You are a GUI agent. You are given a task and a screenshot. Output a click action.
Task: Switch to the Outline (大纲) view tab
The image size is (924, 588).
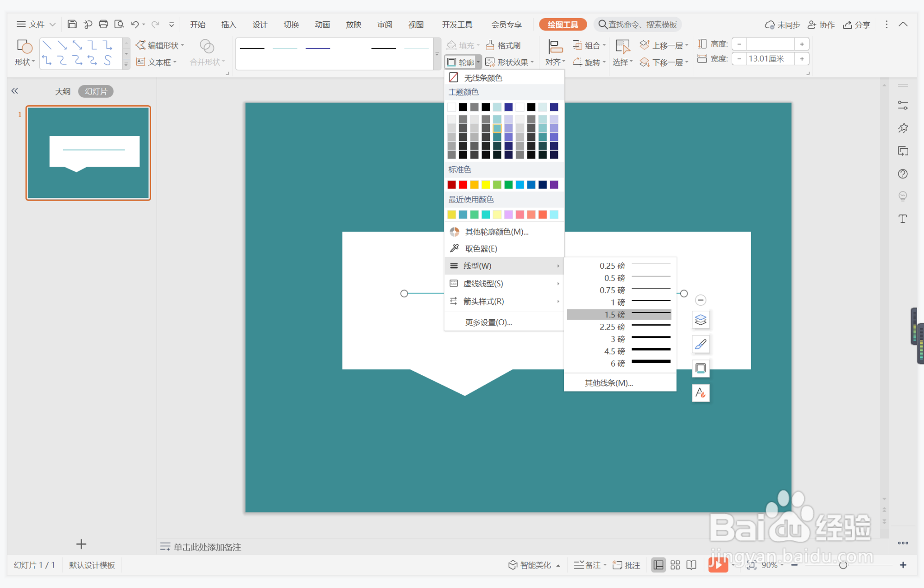pyautogui.click(x=63, y=91)
